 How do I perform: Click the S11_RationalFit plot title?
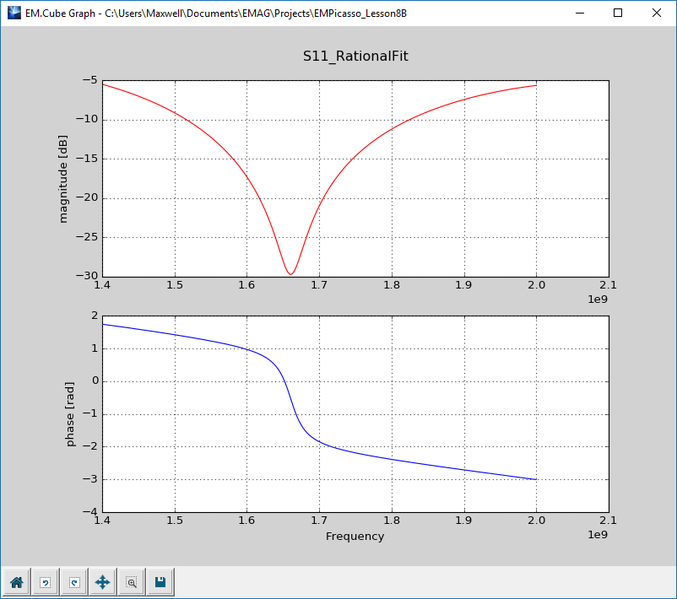tap(355, 56)
